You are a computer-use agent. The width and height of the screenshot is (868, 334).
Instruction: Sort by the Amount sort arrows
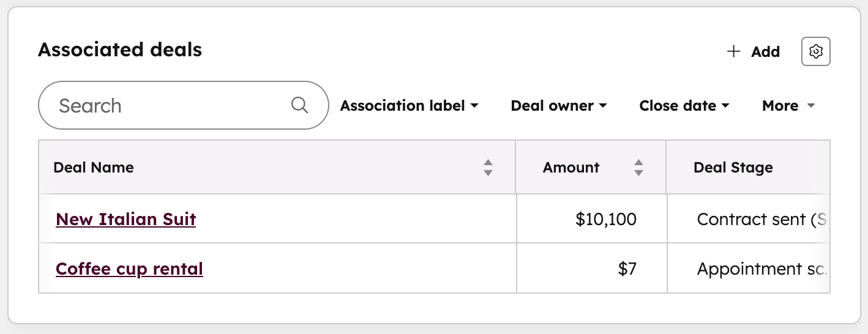[638, 168]
